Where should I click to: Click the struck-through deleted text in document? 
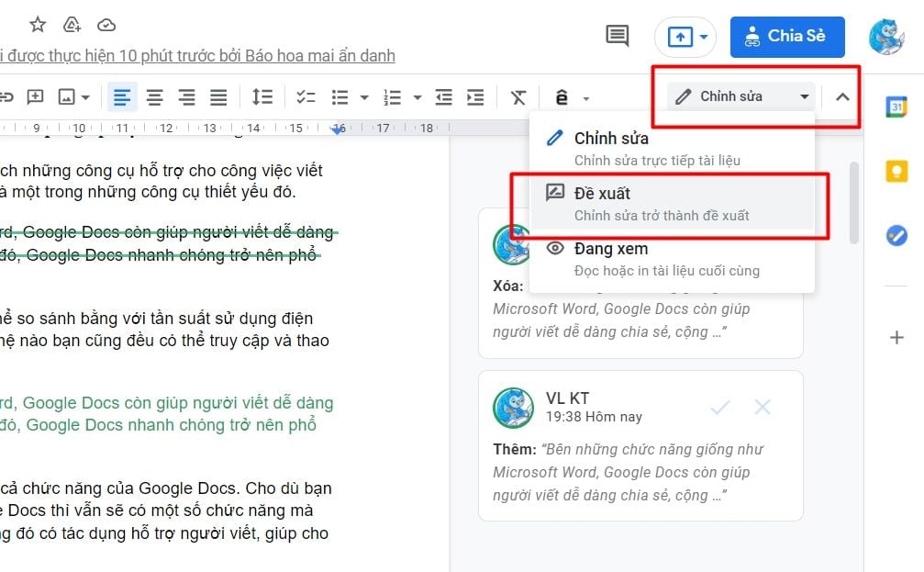168,243
